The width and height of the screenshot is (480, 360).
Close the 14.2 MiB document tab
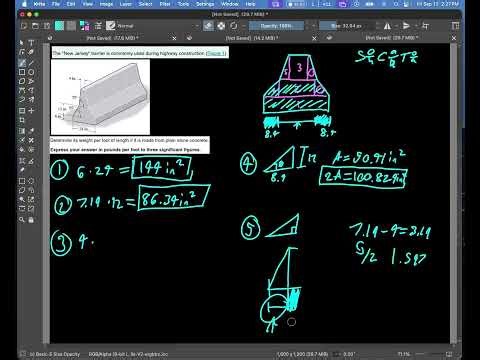coord(314,38)
